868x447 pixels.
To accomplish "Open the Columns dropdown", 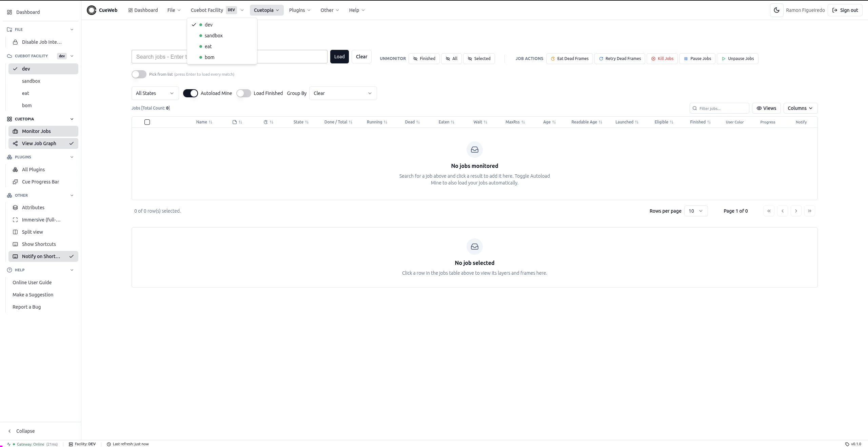I will click(x=801, y=108).
